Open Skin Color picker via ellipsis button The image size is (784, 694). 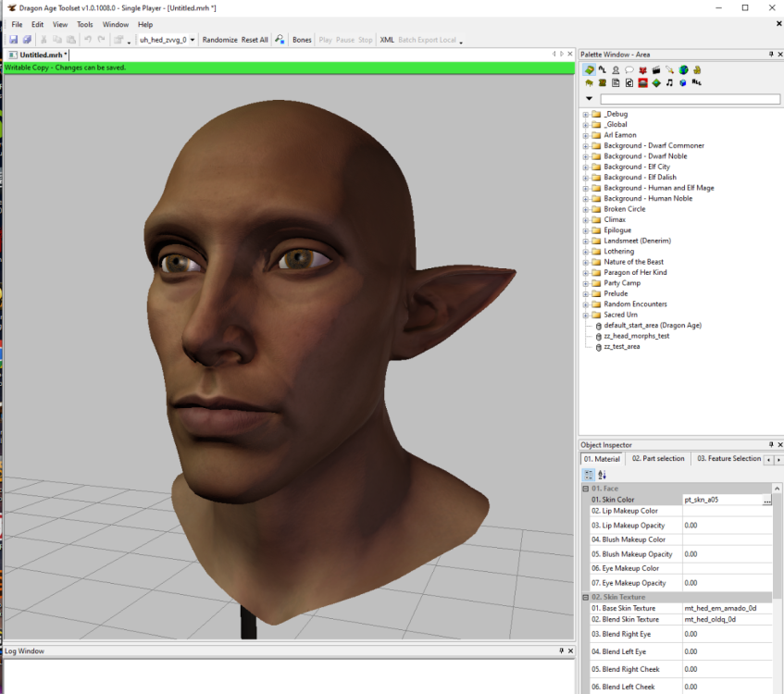click(x=766, y=501)
